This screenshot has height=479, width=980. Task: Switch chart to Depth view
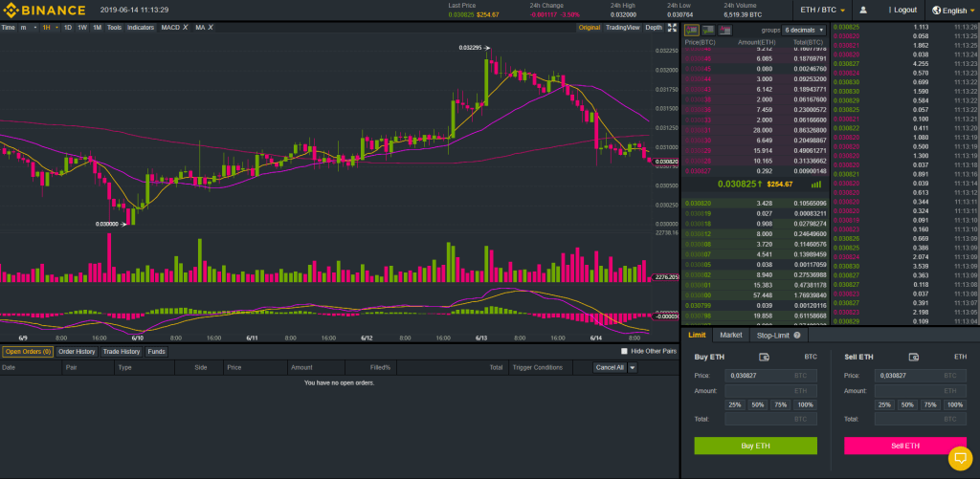pos(653,28)
